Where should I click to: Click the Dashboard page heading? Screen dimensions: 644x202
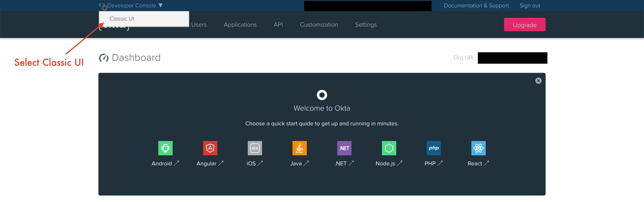coord(136,58)
